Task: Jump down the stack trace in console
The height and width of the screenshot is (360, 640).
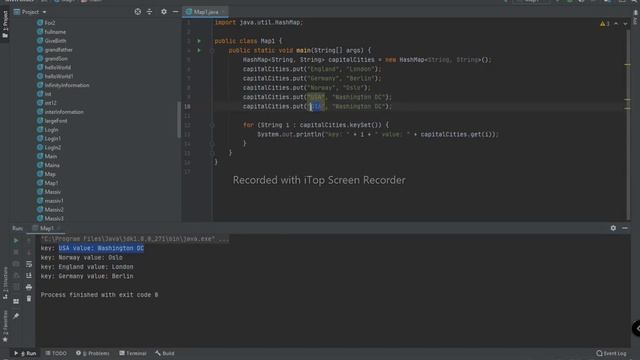Action: tap(29, 252)
